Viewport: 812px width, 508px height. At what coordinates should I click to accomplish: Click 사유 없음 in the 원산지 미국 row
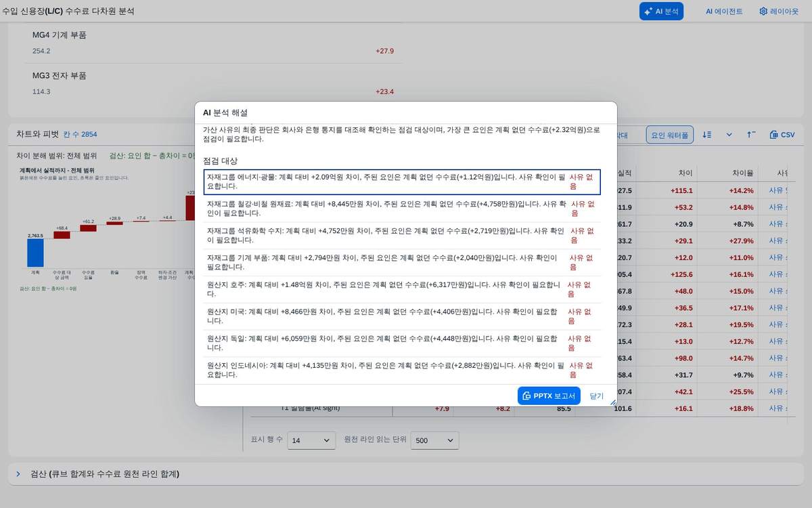580,316
